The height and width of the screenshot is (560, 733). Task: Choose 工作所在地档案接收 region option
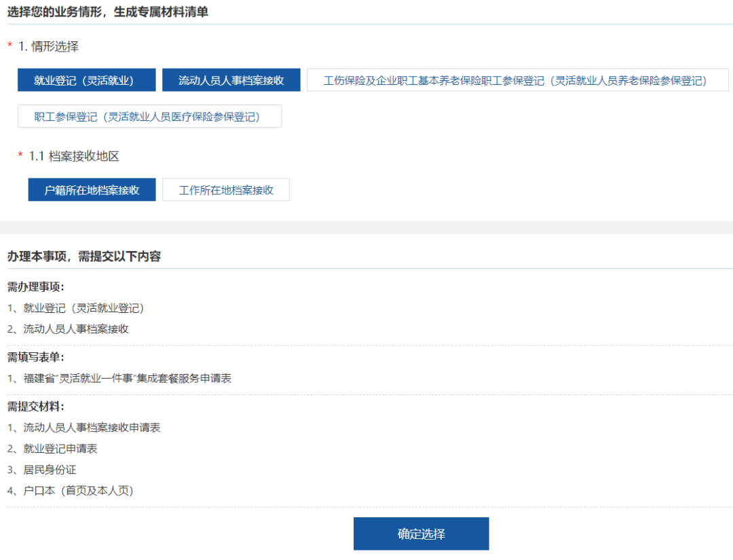(226, 190)
